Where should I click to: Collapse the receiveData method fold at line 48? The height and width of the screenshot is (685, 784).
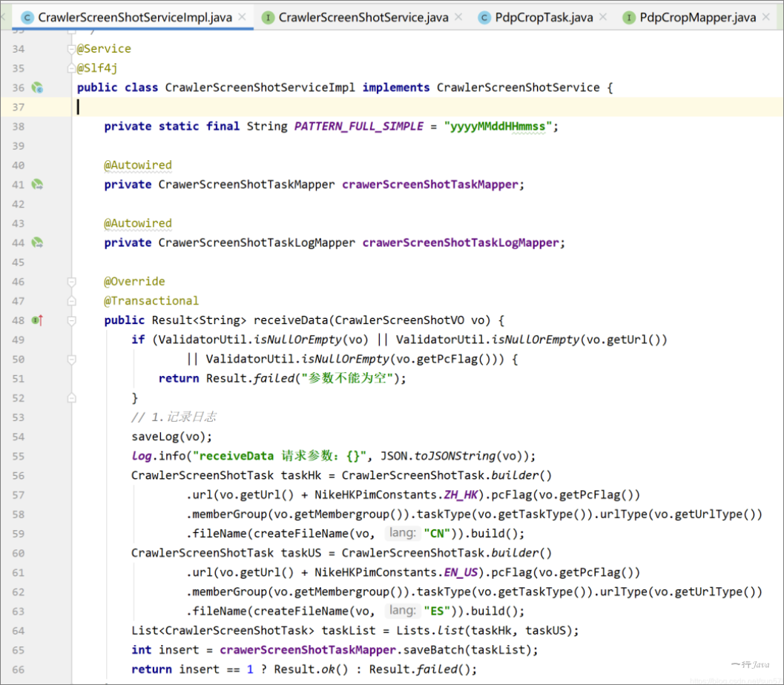[71, 321]
